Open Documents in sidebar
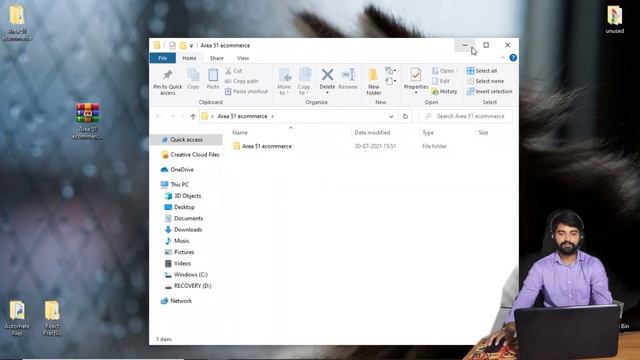This screenshot has height=360, width=640. [x=184, y=218]
